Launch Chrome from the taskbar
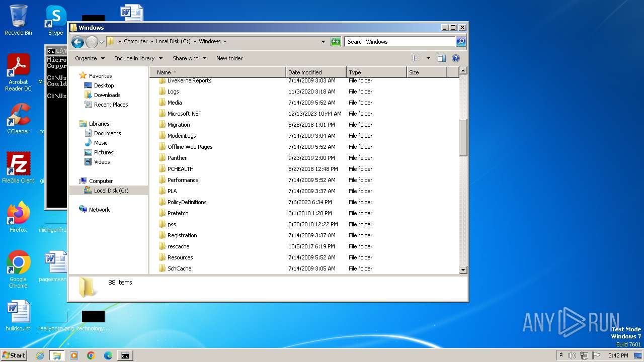 (91, 355)
